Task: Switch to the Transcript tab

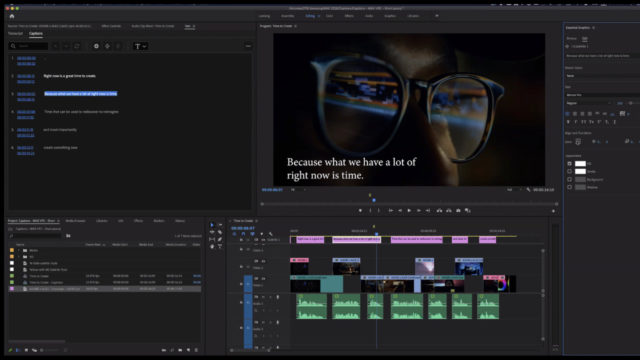Action: (16, 33)
